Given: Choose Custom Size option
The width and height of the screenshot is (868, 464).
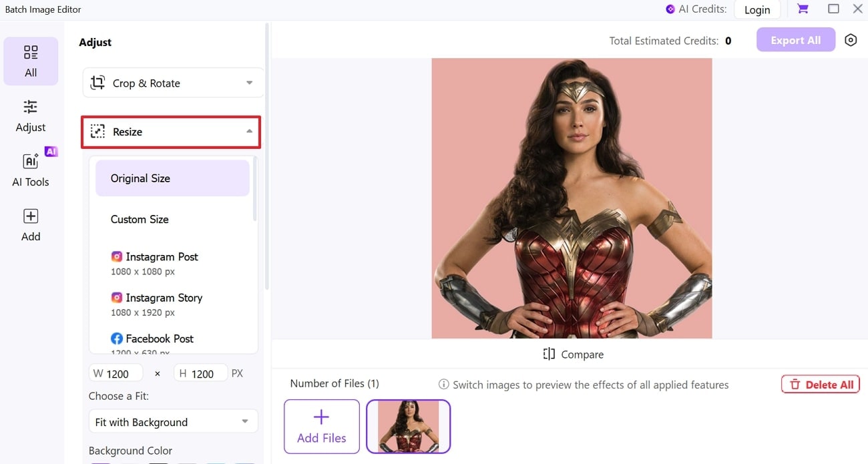Looking at the screenshot, I should pyautogui.click(x=140, y=219).
